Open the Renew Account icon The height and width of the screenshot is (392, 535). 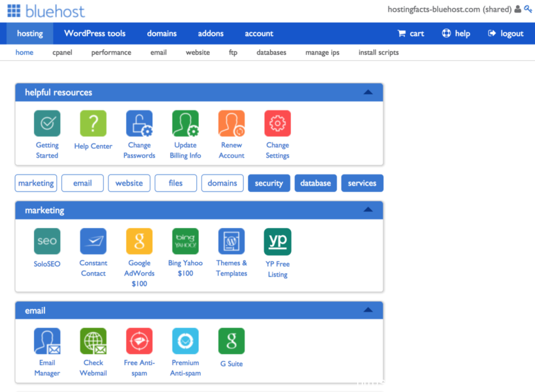coord(232,123)
